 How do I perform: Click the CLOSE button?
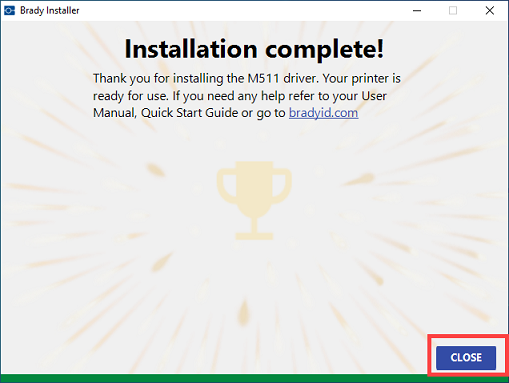(466, 358)
